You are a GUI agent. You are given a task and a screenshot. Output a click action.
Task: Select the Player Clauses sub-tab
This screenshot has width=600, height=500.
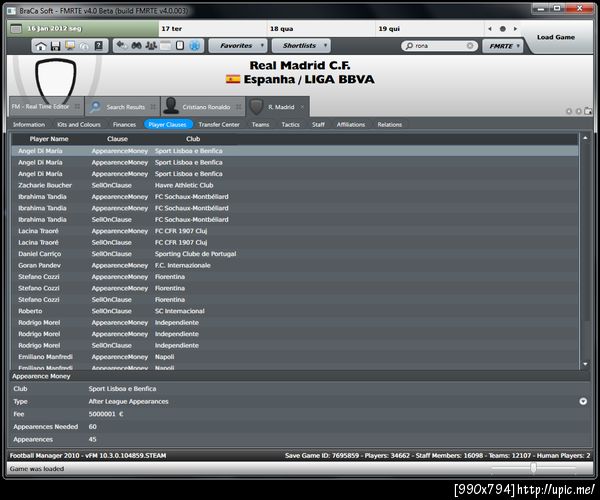[168, 125]
